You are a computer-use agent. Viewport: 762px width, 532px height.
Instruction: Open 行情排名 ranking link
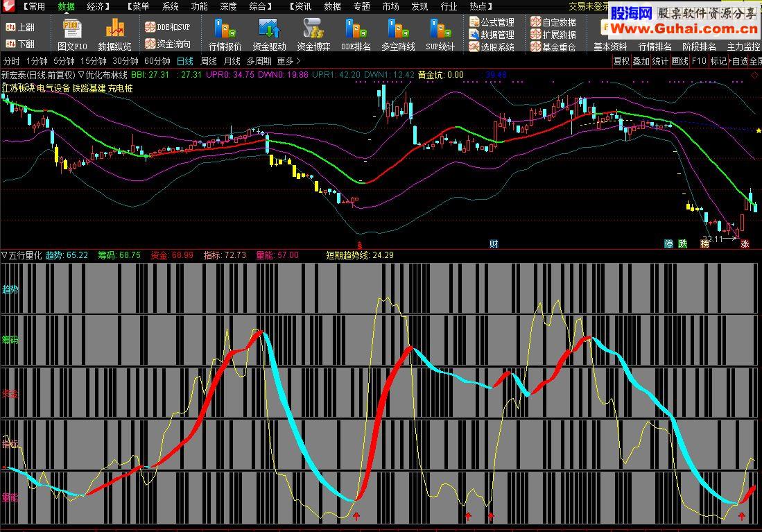coord(655,46)
